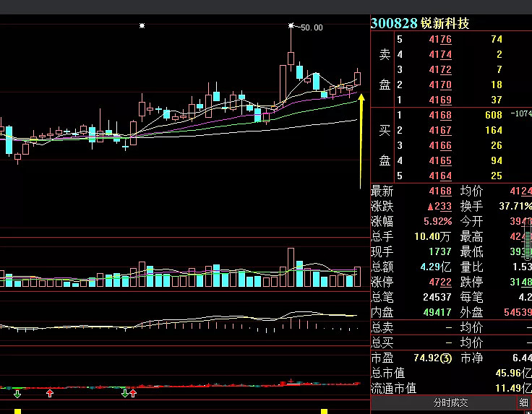Click the 内盘 value 49417
Viewport: 532px width, 414px height.
(x=437, y=312)
